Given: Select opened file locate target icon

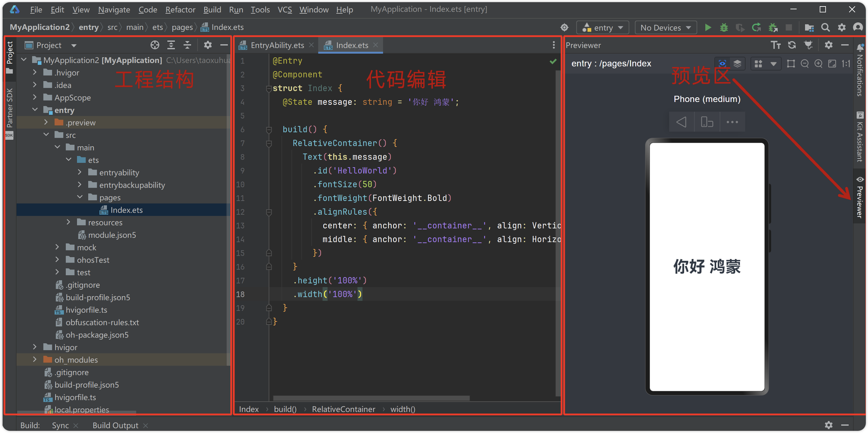Looking at the screenshot, I should tap(155, 45).
